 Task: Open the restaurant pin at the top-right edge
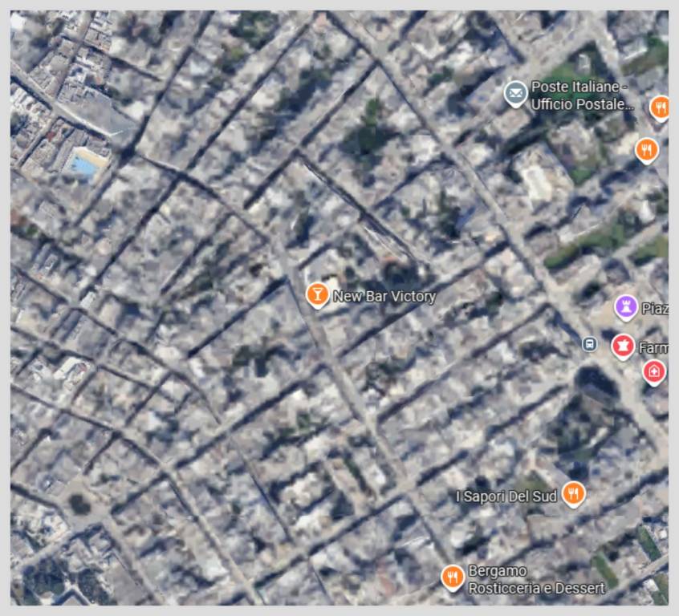click(x=660, y=107)
